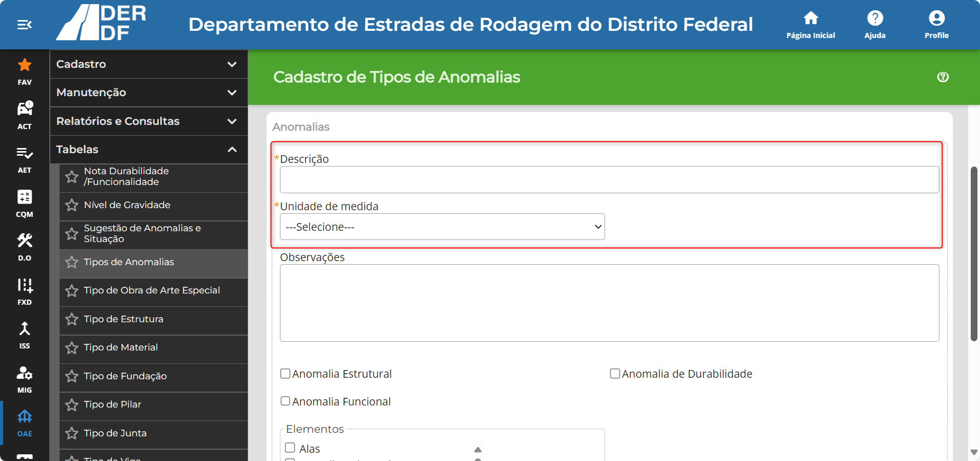Viewport: 980px width, 461px height.
Task: Favorite Tipo de Fundação with its star
Action: pyautogui.click(x=72, y=376)
